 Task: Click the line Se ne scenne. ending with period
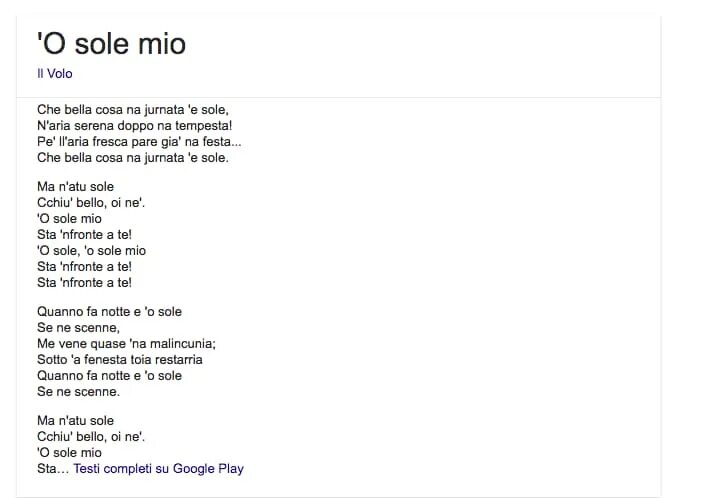pyautogui.click(x=78, y=392)
